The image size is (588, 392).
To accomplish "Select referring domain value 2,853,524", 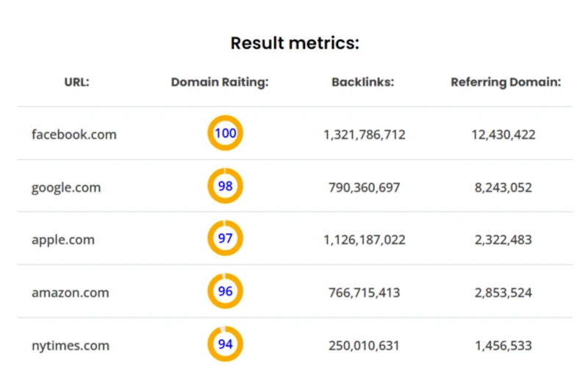I will tap(503, 293).
